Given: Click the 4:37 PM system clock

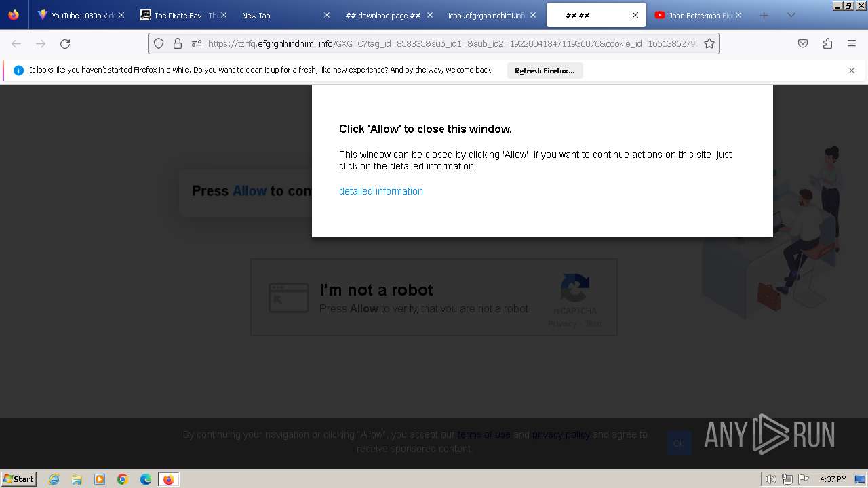Looking at the screenshot, I should coord(833,479).
